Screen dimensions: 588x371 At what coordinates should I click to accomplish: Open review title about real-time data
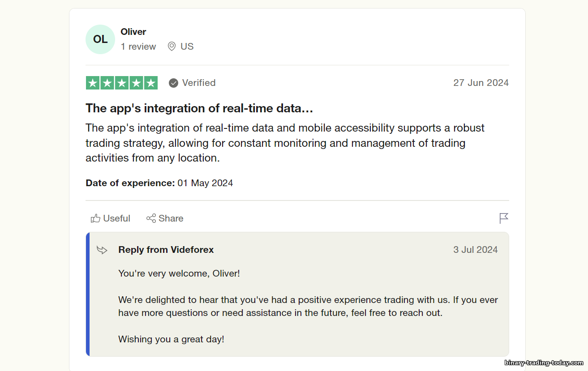[199, 108]
